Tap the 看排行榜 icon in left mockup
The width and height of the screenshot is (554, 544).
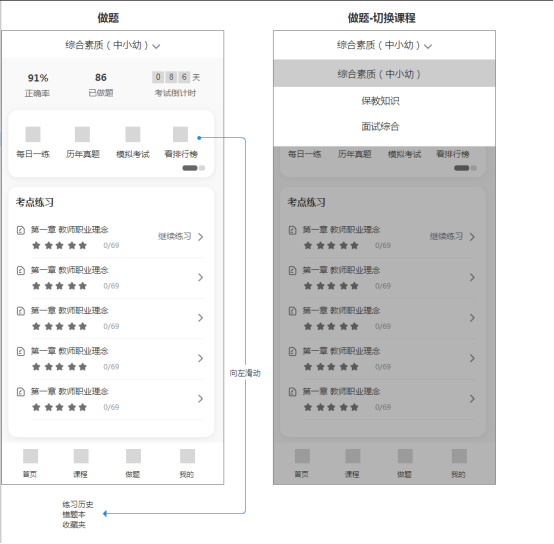point(180,134)
